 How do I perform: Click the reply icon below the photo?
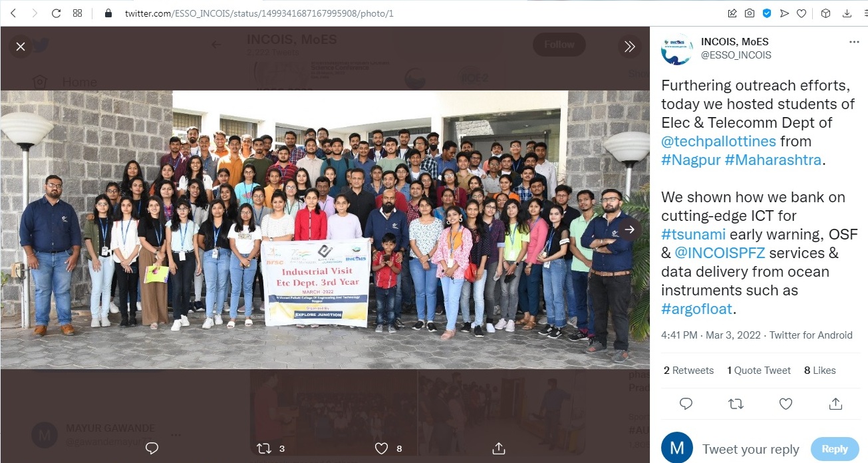(x=152, y=448)
